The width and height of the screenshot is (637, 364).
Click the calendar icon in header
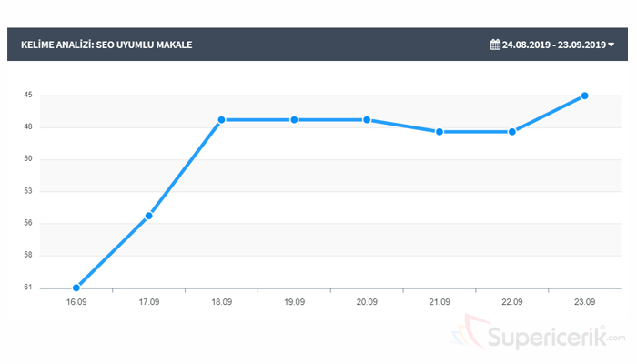495,44
